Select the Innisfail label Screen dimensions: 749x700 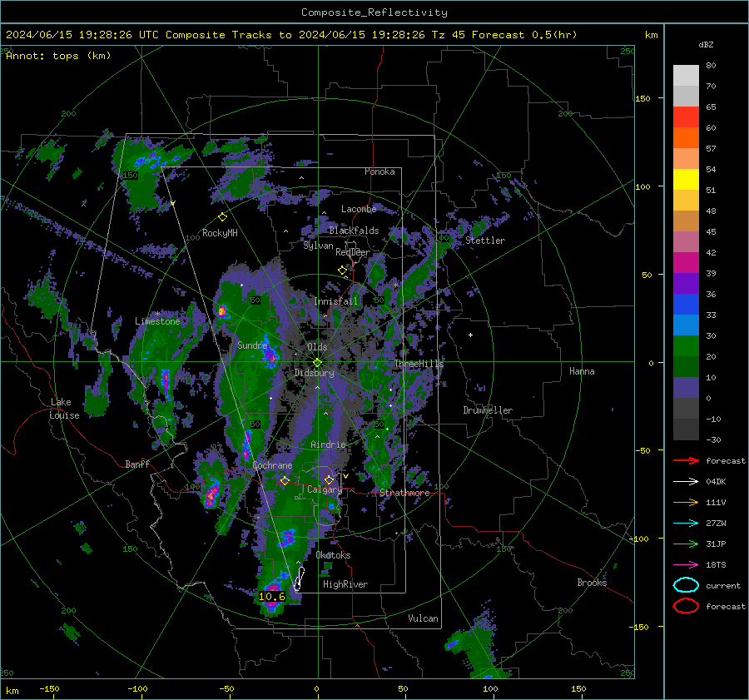(335, 301)
